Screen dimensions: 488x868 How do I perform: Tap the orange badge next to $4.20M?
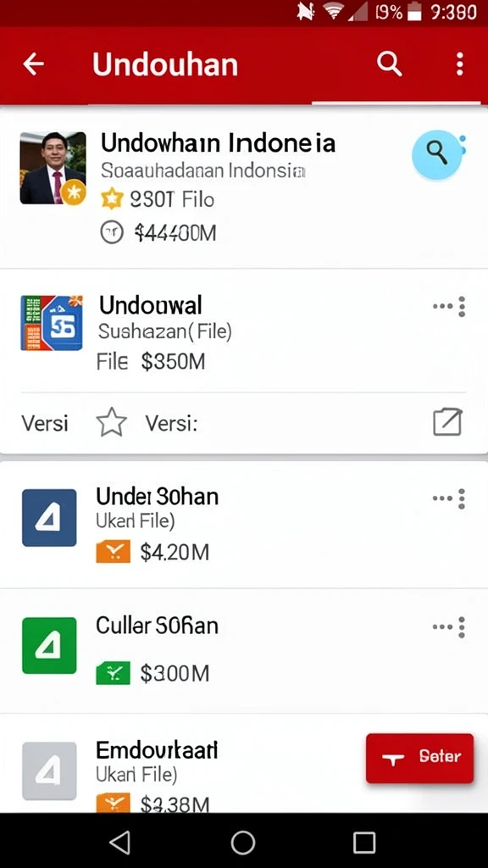pos(114,552)
